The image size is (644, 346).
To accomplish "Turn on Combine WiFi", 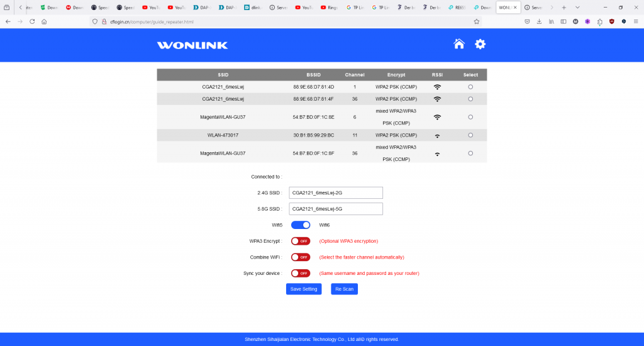I will click(x=301, y=257).
